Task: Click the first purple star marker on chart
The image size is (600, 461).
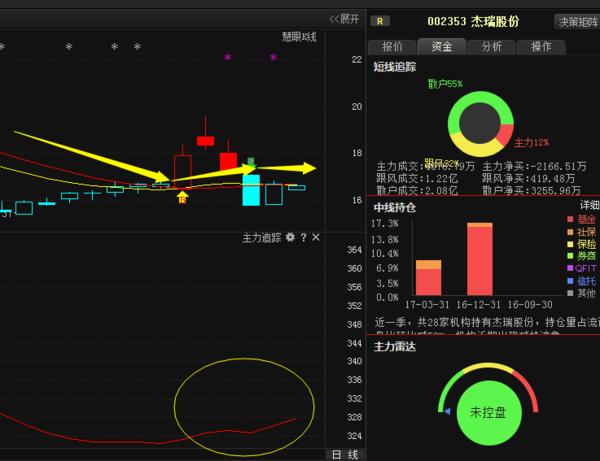Action: [x=228, y=58]
